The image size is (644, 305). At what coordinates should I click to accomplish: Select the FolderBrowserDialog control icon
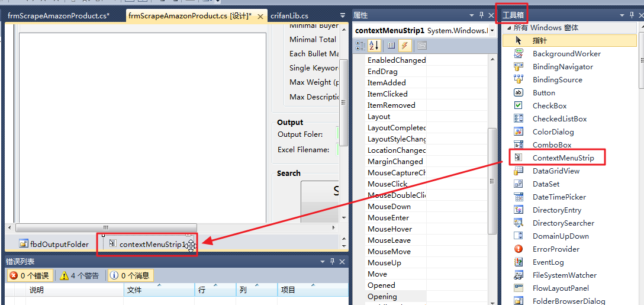519,301
